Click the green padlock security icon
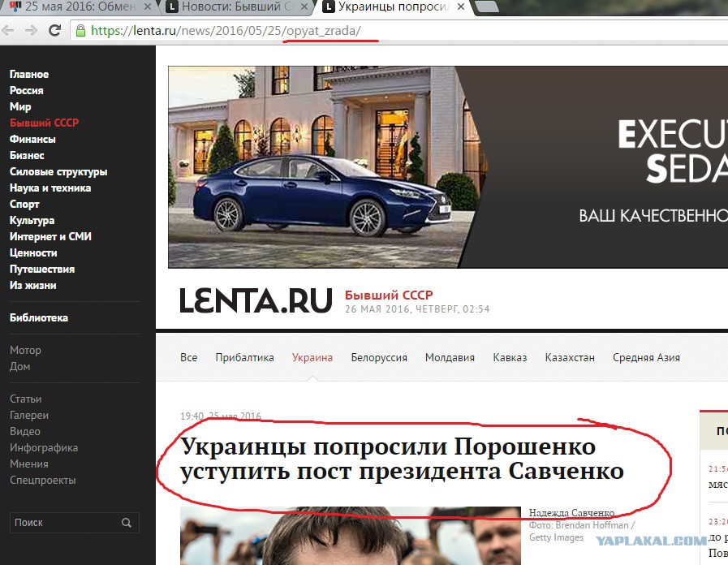728x565 pixels. pos(81,31)
